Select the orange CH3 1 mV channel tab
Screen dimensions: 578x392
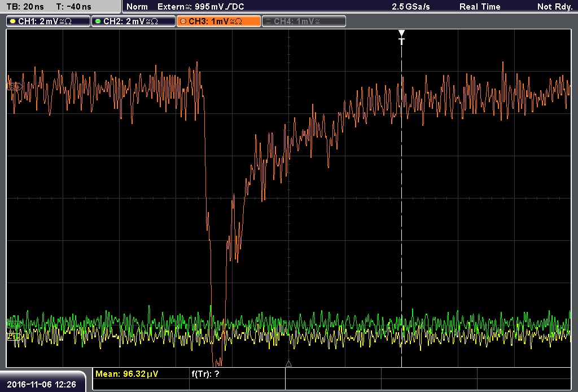[218, 21]
